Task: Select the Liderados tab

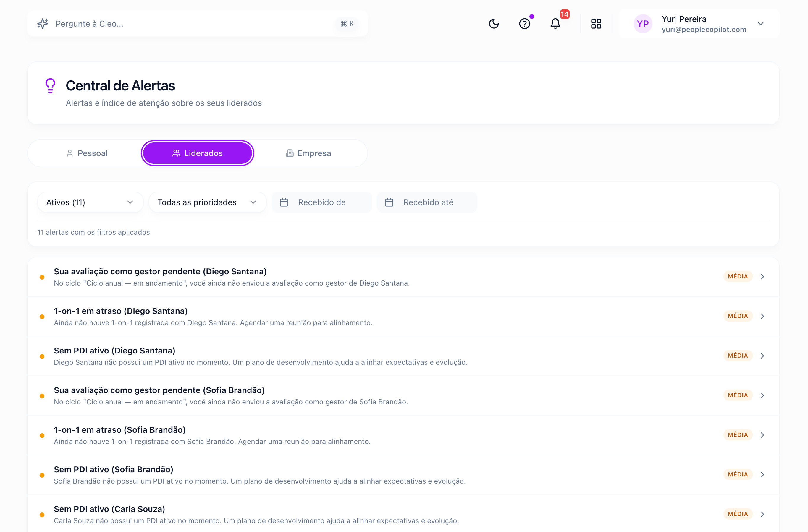Action: [198, 153]
